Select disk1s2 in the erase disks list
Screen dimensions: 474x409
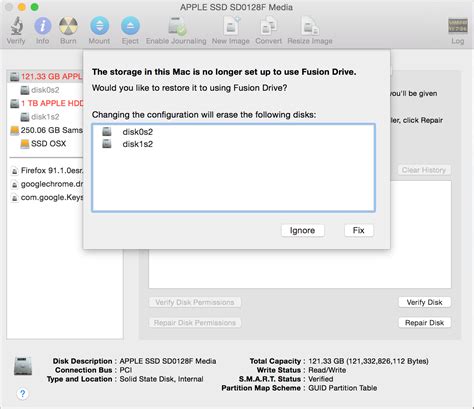233,144
